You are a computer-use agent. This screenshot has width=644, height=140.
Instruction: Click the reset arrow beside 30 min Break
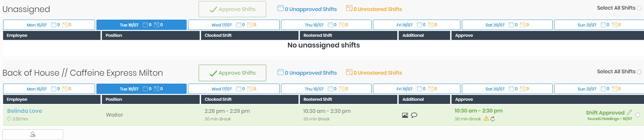[493, 119]
